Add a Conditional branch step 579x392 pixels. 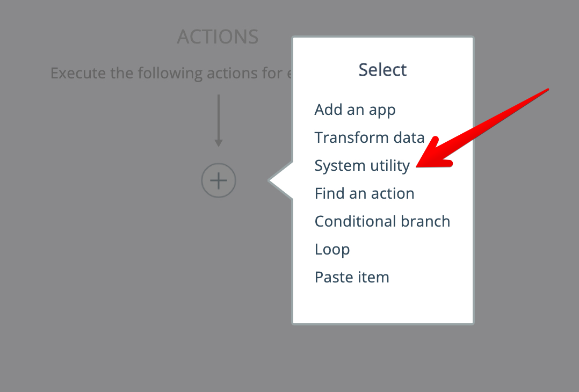click(382, 221)
